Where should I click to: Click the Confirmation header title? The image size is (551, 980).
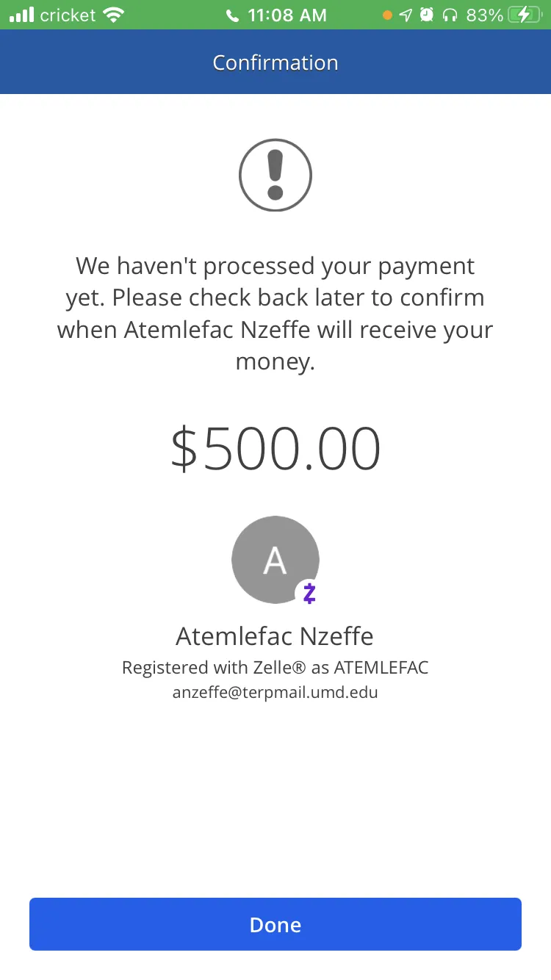275,62
